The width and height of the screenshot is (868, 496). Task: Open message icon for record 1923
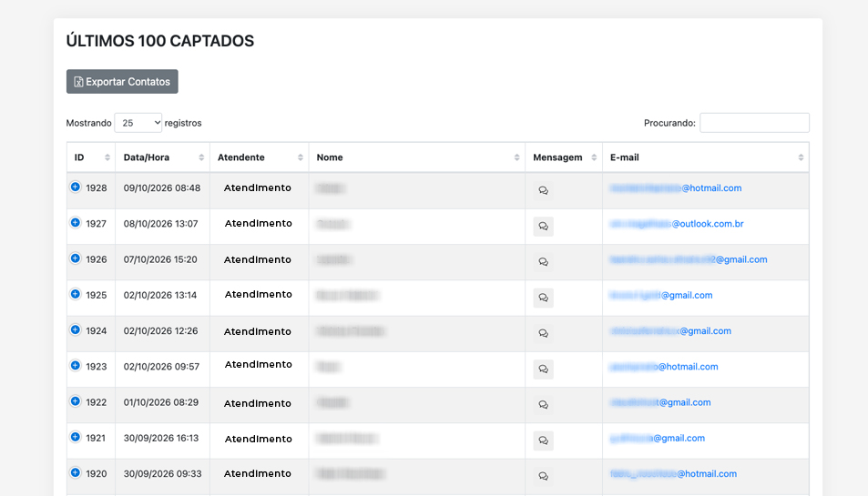tap(543, 369)
